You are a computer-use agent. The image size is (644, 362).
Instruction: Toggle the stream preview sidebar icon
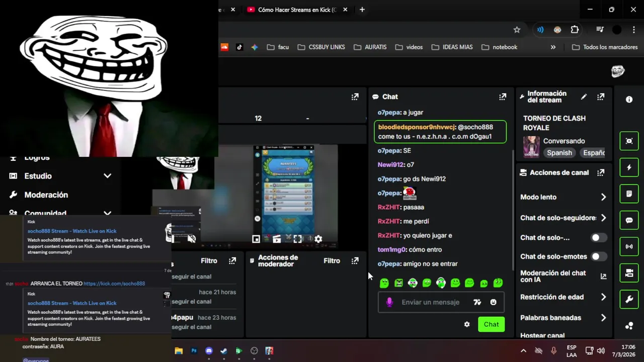coord(629,141)
